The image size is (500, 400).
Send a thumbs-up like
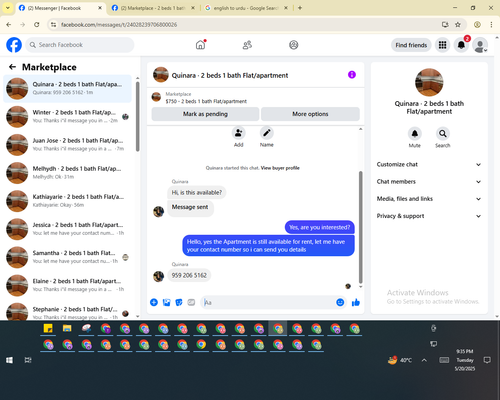point(356,302)
